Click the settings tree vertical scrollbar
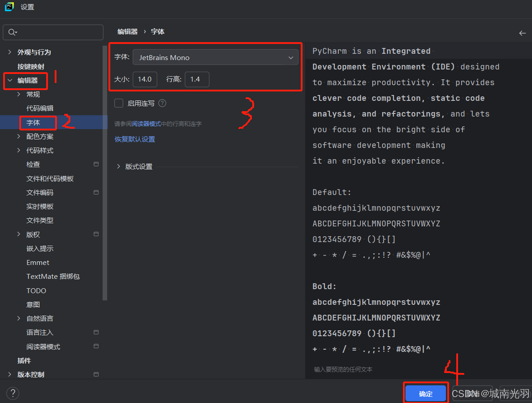Screen dimensions: 532x403 (x=105, y=173)
